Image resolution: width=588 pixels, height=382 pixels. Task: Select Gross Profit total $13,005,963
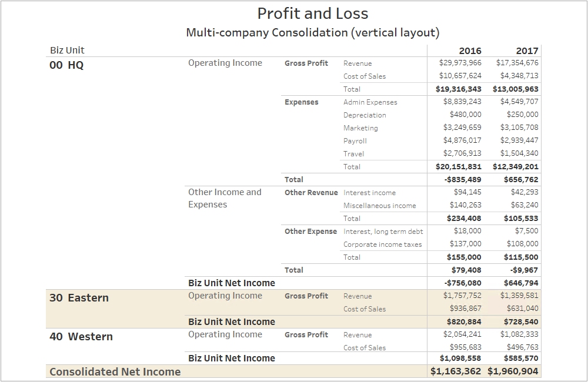tap(515, 89)
